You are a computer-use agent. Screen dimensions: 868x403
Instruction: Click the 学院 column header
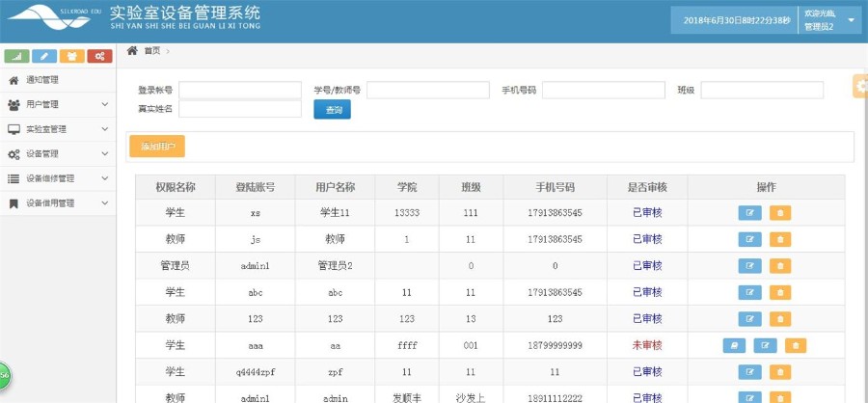click(x=407, y=188)
